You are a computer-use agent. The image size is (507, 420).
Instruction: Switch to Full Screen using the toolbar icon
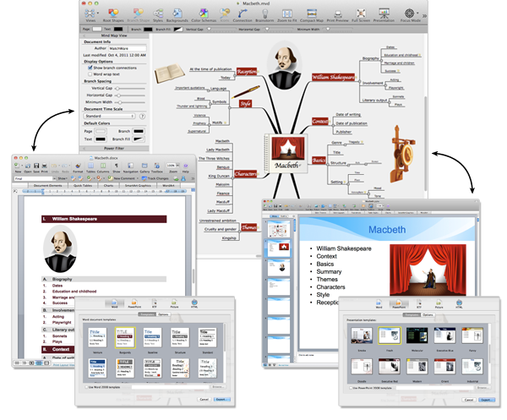point(361,14)
